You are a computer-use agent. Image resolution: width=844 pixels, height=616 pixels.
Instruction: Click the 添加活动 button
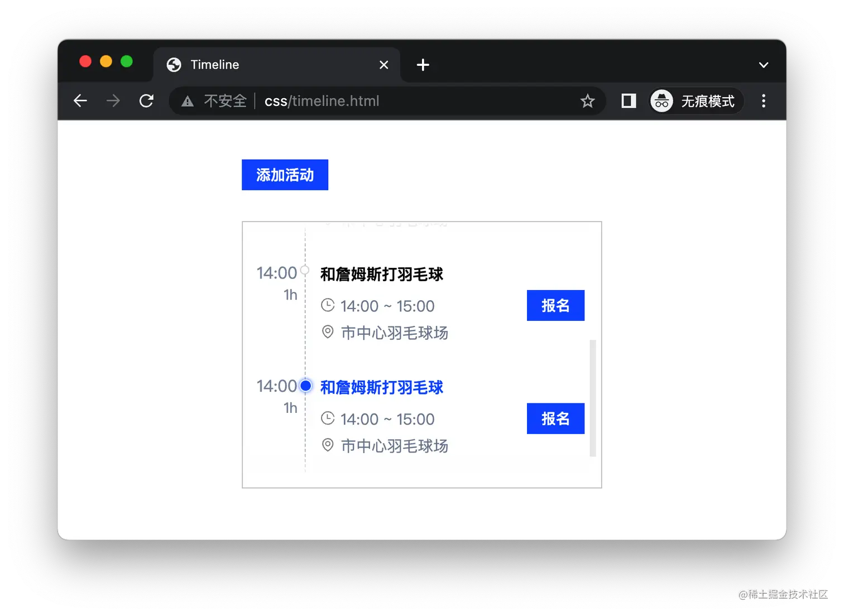[x=285, y=175]
